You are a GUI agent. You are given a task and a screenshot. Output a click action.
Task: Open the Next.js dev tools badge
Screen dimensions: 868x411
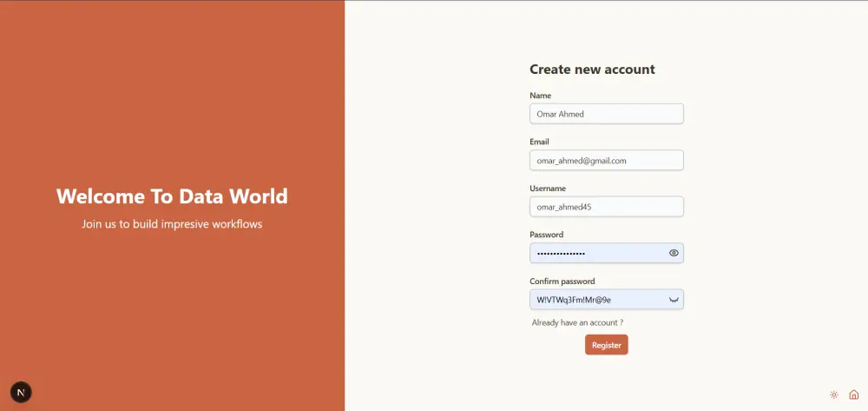coord(21,392)
